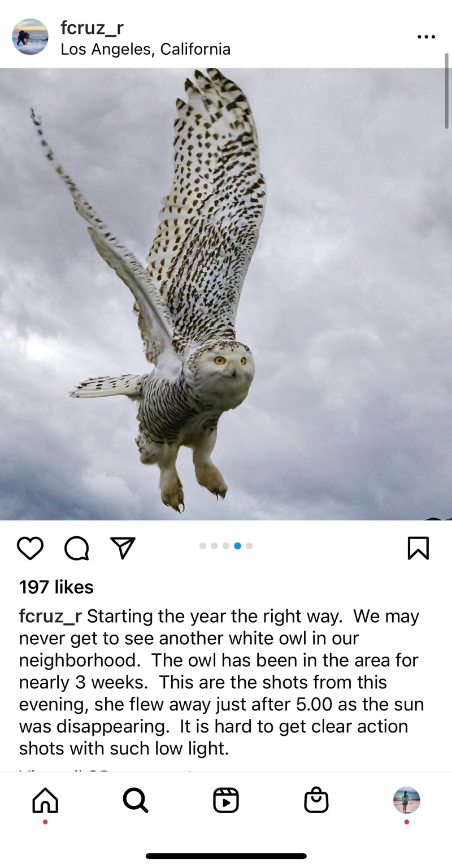Viewport: 452px width, 868px height.
Task: Go to Home feed tab
Action: (x=45, y=800)
